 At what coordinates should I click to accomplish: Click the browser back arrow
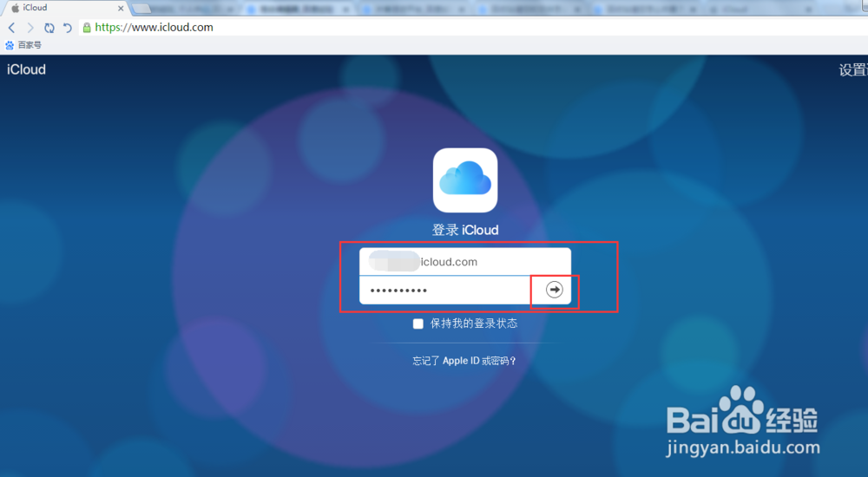11,28
